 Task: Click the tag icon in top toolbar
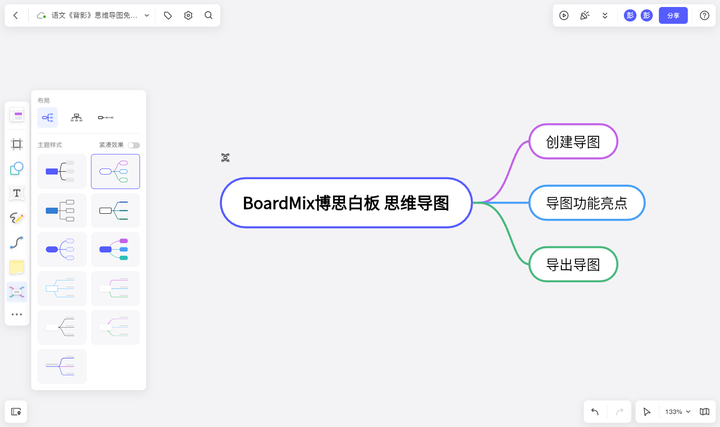point(168,16)
